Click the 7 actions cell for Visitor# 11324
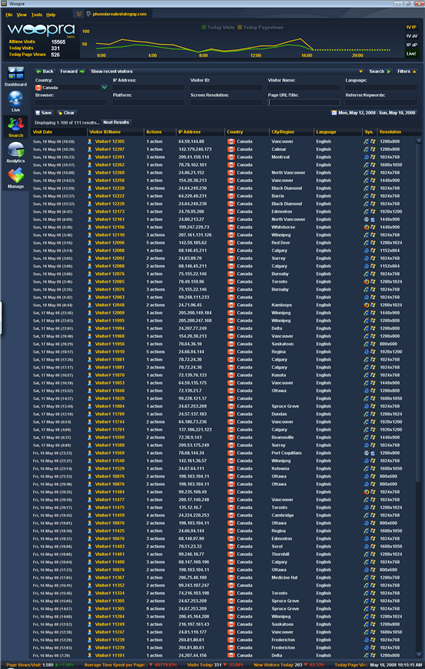The image size is (425, 669). 155,593
